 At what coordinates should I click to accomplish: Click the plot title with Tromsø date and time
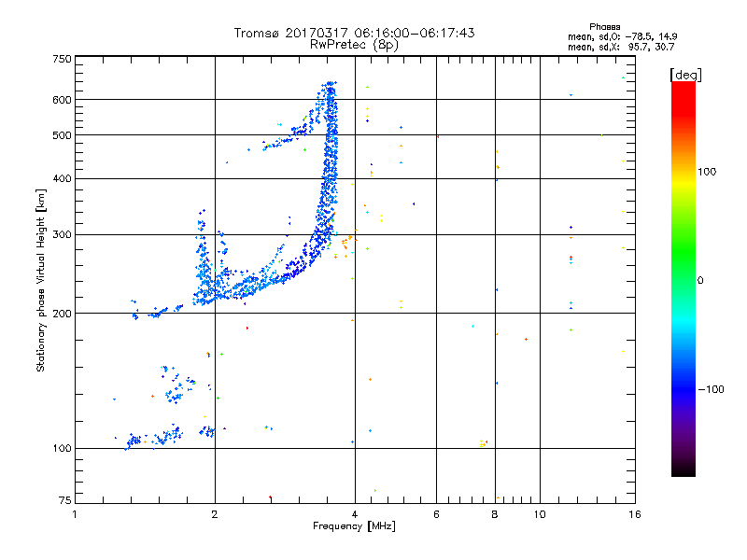(x=354, y=33)
